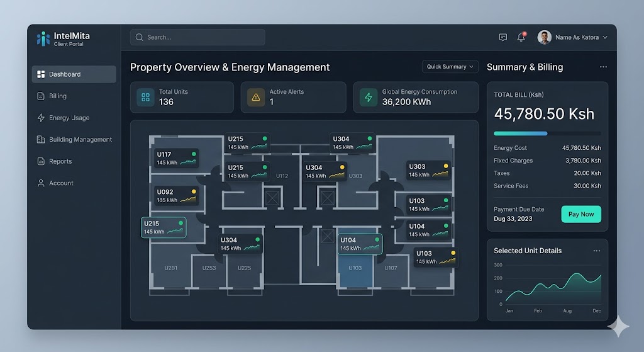The width and height of the screenshot is (644, 352).
Task: Click the Billing document icon
Action: pyautogui.click(x=41, y=96)
